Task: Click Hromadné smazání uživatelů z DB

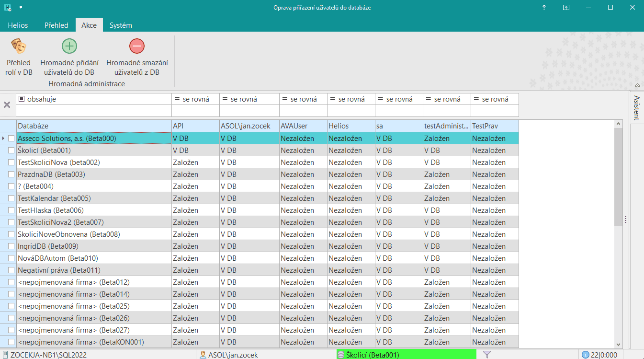Action: click(x=137, y=57)
